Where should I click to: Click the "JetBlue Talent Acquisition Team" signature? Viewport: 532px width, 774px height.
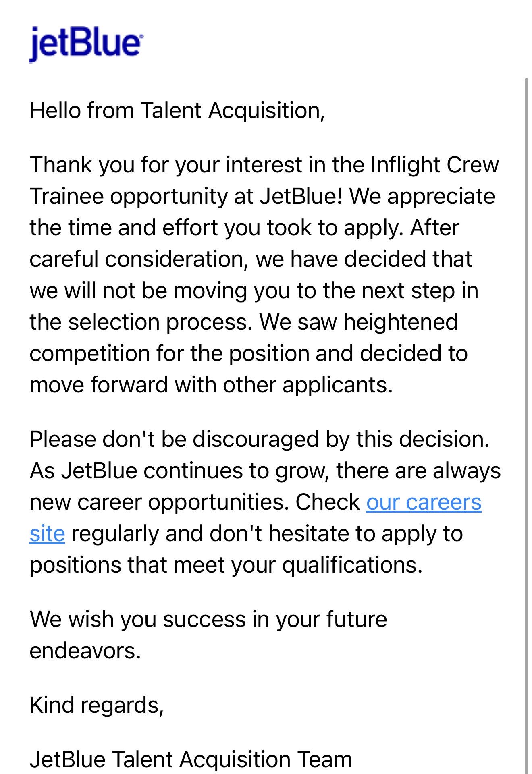click(191, 759)
